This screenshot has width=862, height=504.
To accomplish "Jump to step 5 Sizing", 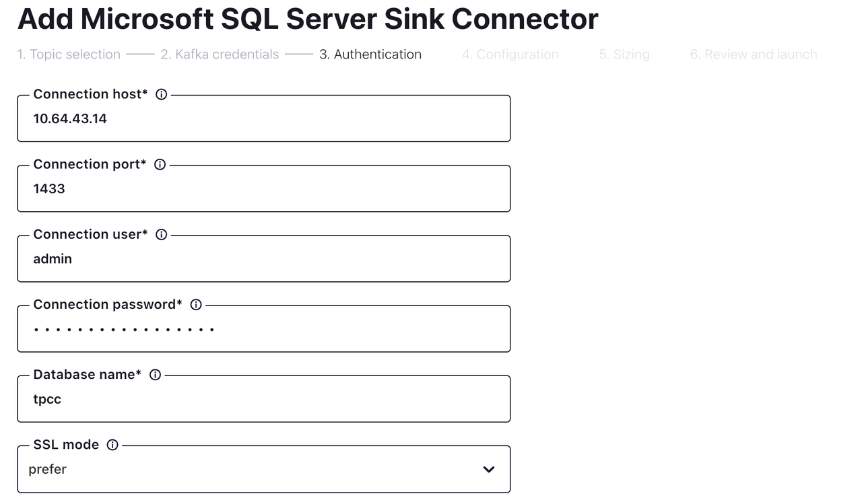I will click(624, 55).
